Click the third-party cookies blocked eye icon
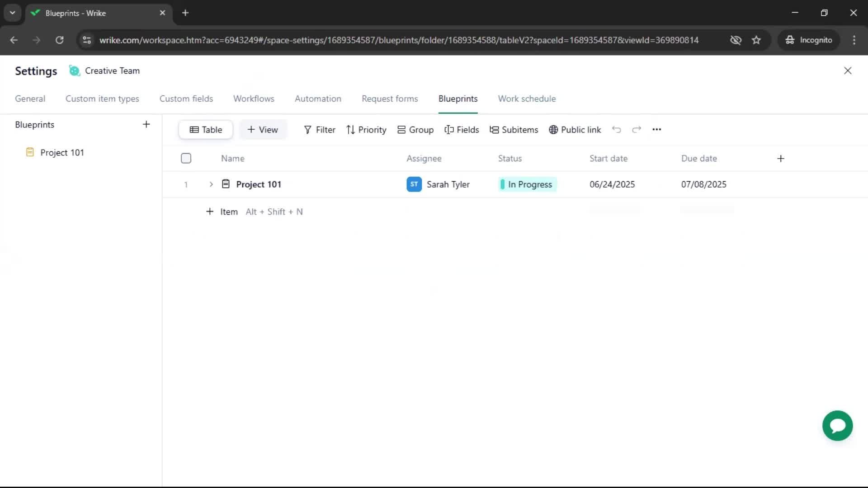868x488 pixels. 736,40
